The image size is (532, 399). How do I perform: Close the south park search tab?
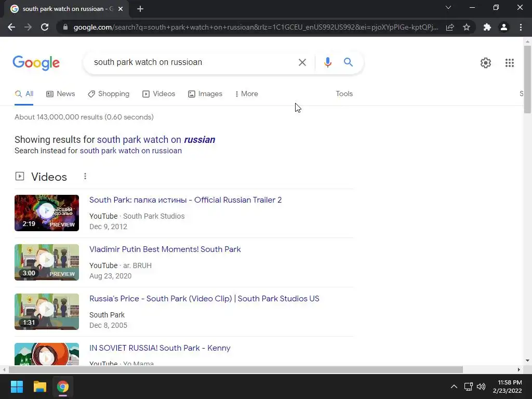[x=121, y=9]
